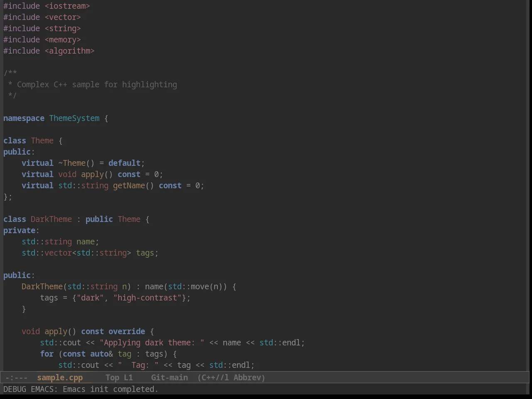Click 'std::endl' on the Applying dark theme line
The image size is (532, 399).
click(x=280, y=342)
